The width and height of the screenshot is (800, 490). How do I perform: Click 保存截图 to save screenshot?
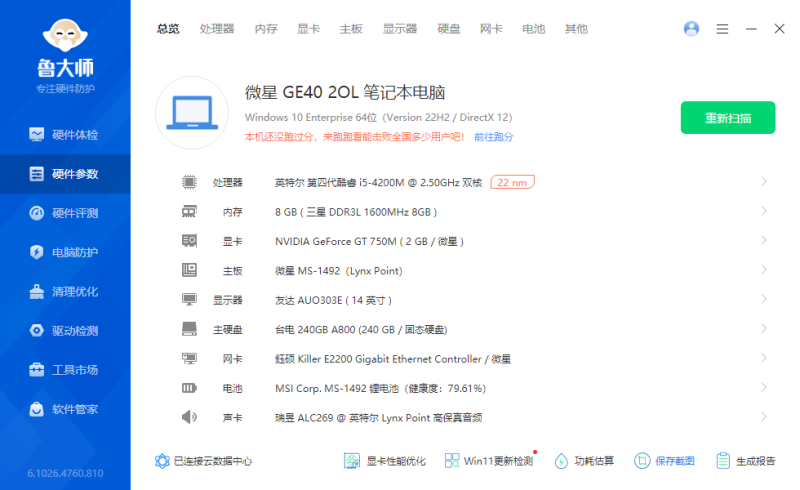(x=664, y=461)
